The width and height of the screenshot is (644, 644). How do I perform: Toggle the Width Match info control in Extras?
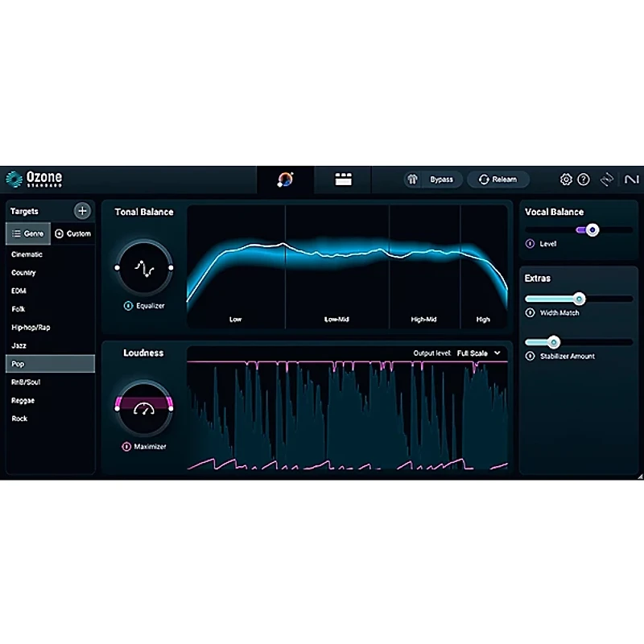pos(531,313)
